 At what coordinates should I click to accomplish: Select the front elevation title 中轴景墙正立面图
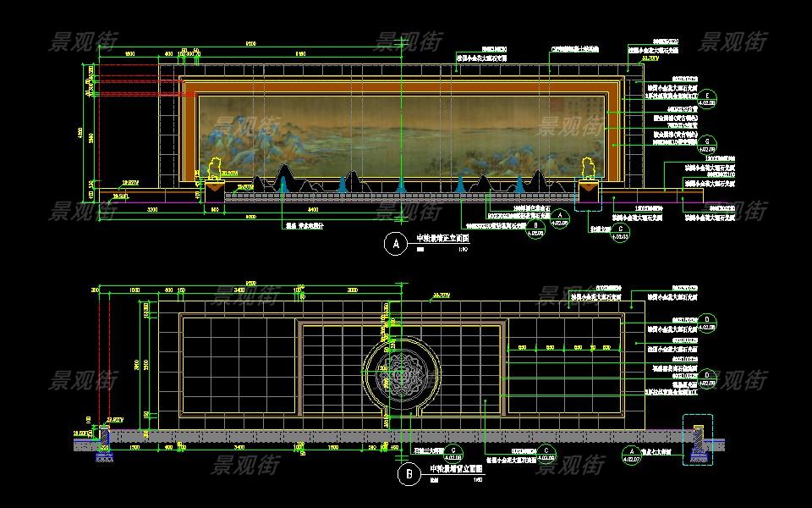(443, 240)
